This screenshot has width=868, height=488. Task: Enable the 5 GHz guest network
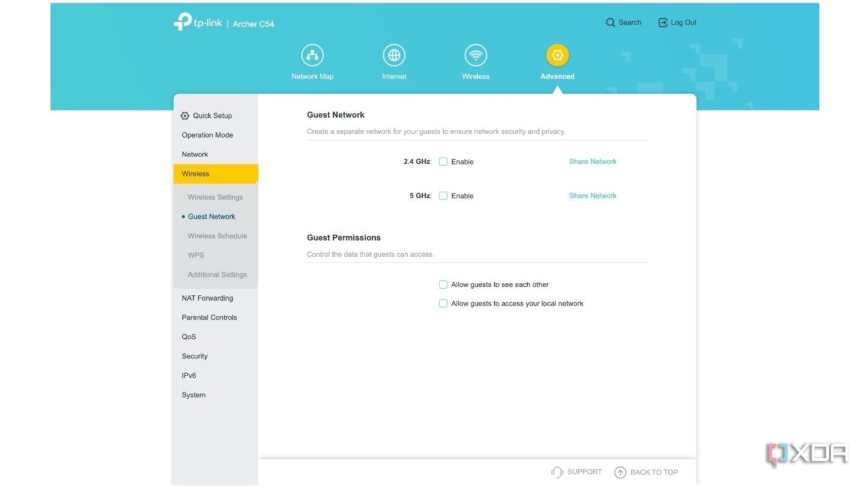pyautogui.click(x=443, y=196)
